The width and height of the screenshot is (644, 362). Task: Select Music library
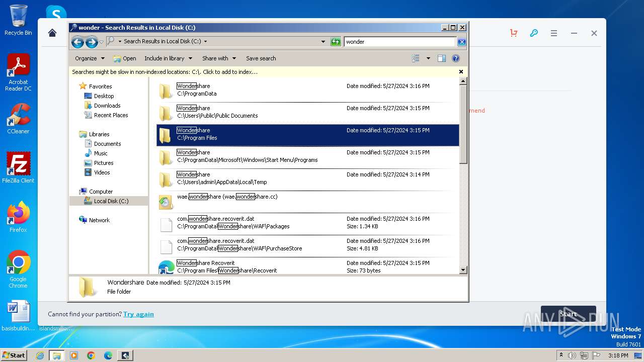pos(101,153)
